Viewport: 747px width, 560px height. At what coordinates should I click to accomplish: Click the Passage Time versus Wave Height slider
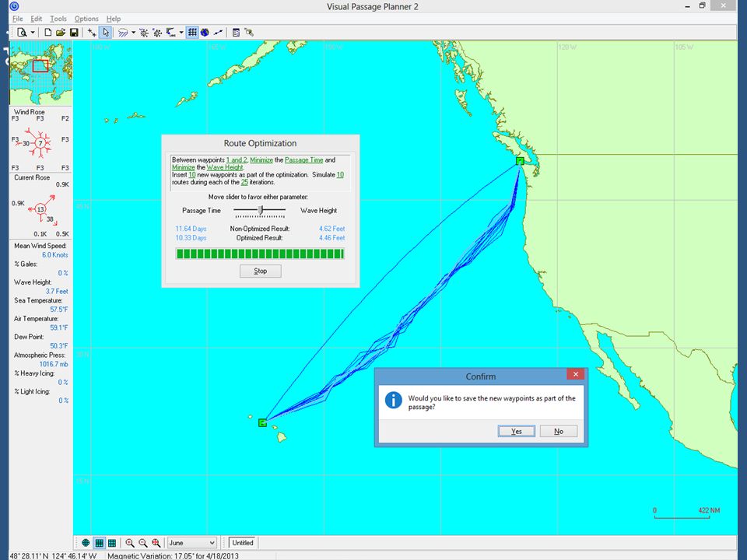260,211
